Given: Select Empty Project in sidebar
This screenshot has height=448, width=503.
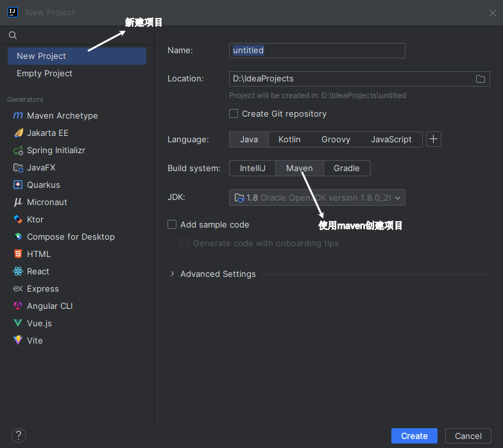Looking at the screenshot, I should tap(77, 73).
